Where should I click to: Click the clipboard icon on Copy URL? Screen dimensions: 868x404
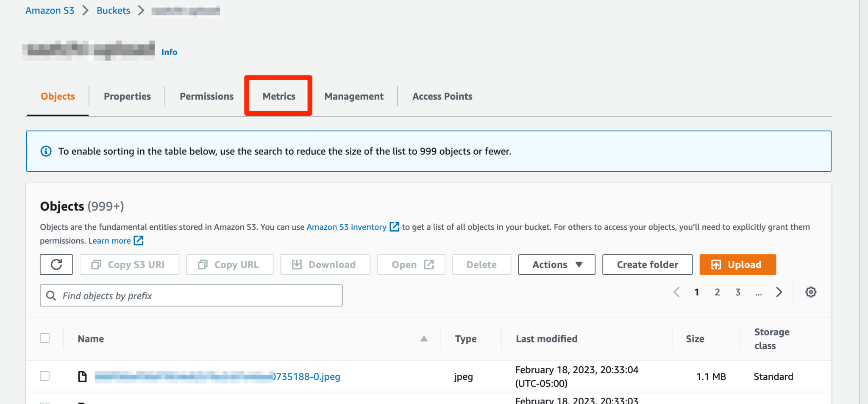click(203, 264)
